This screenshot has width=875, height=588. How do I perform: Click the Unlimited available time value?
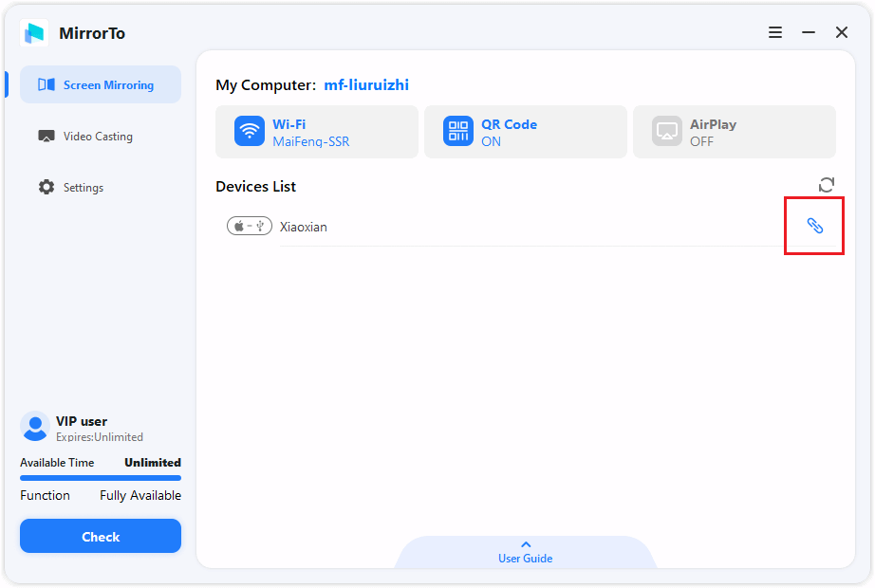[153, 463]
